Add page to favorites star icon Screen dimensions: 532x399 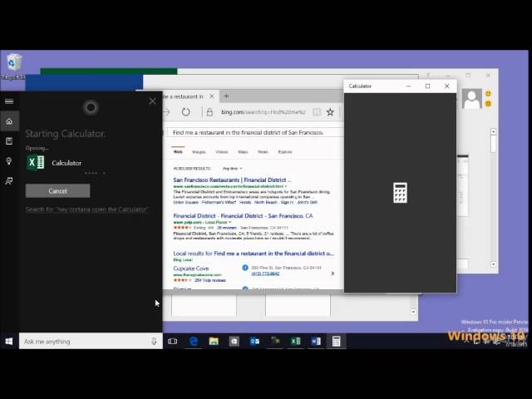[330, 112]
